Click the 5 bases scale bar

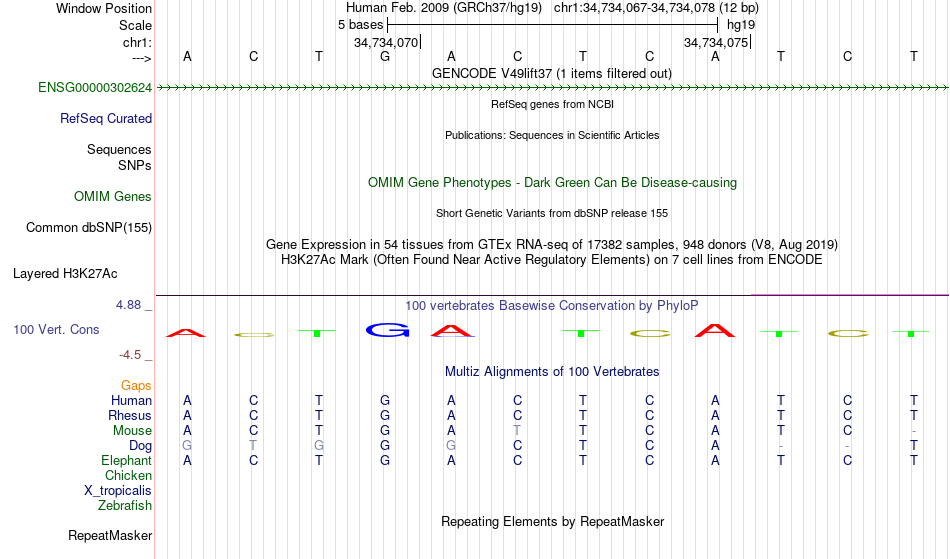click(553, 25)
